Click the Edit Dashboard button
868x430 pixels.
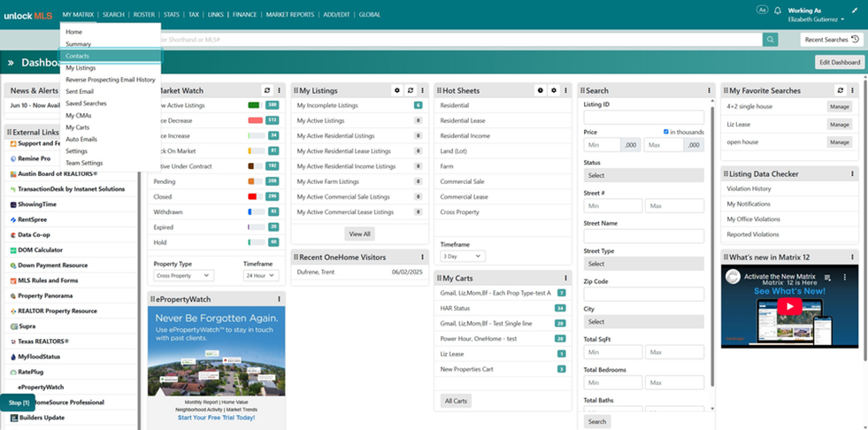pyautogui.click(x=839, y=62)
